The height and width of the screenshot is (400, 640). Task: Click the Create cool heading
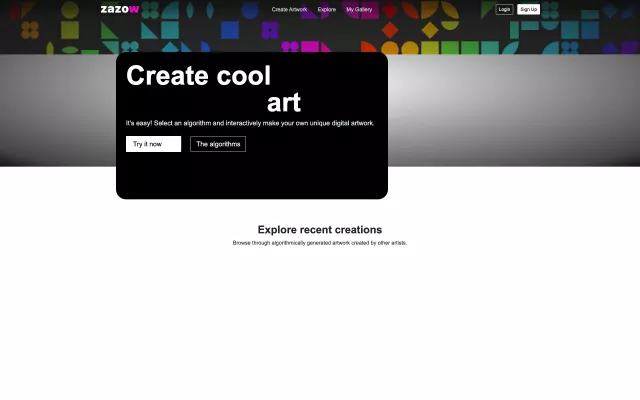click(x=198, y=76)
